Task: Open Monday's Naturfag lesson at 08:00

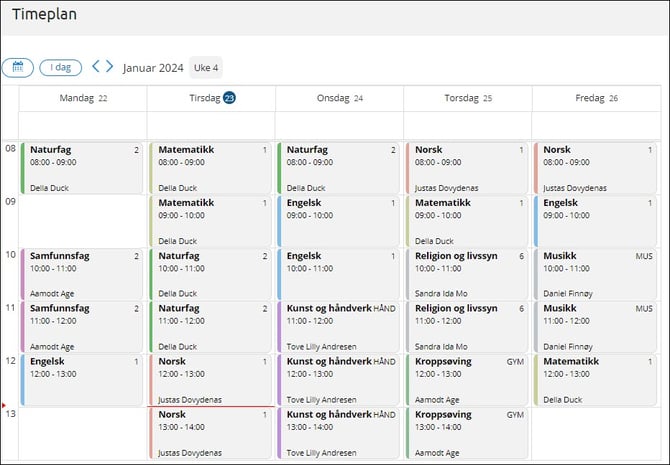Action: point(82,167)
